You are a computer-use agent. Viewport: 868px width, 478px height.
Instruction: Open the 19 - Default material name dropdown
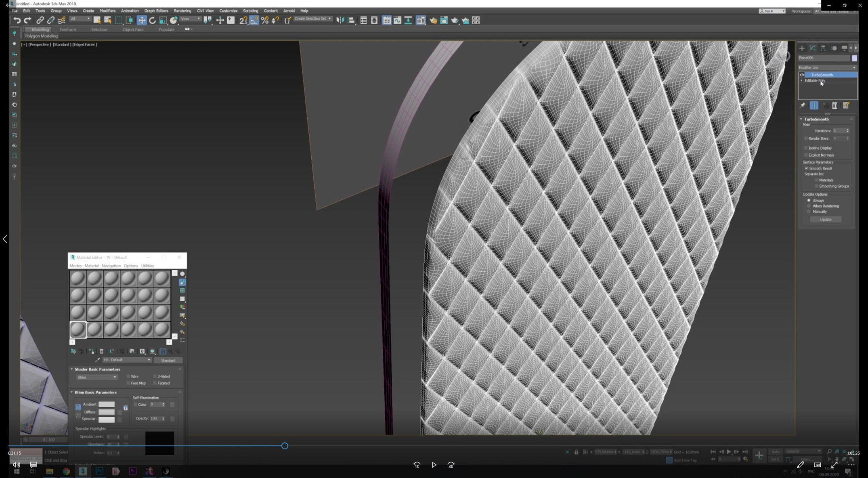(x=127, y=360)
